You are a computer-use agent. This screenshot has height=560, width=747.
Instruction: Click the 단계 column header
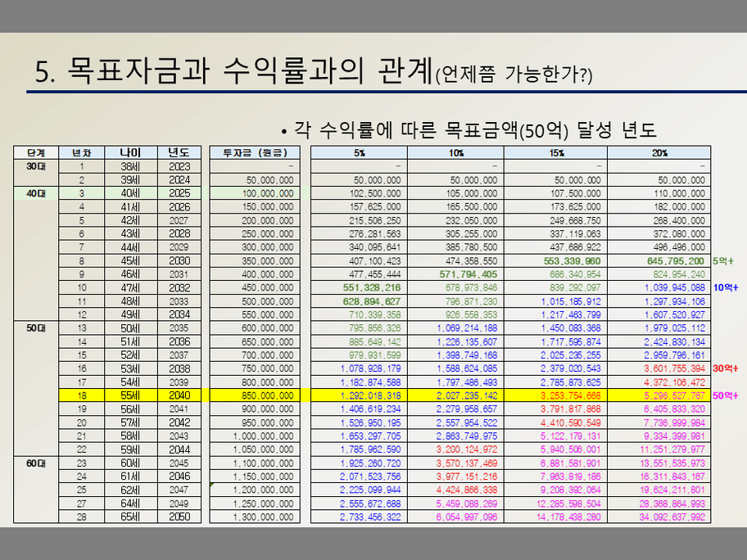pyautogui.click(x=36, y=153)
